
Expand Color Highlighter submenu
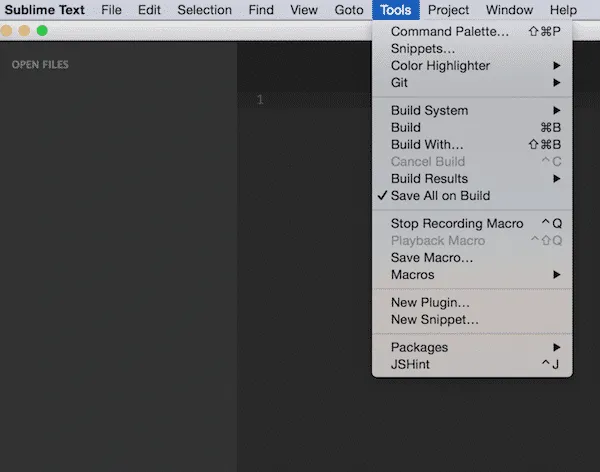[x=440, y=65]
